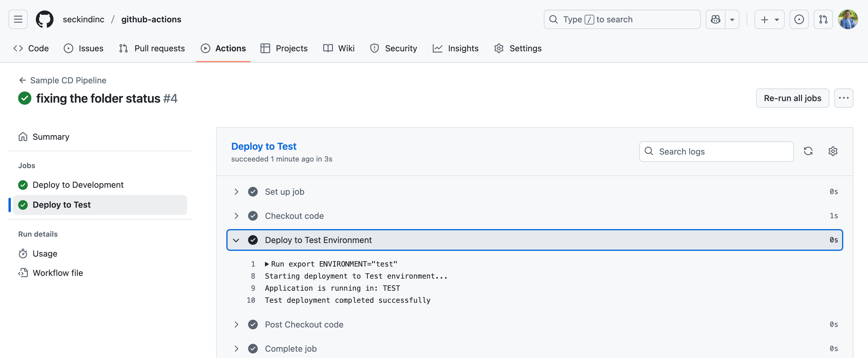868x358 pixels.
Task: Click the back arrow to Sample CD Pipeline
Action: [23, 80]
